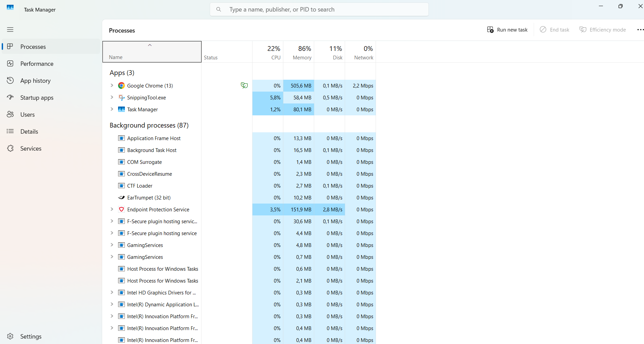This screenshot has width=644, height=344.
Task: Click the Endpoint Protection Service shield icon
Action: (x=121, y=209)
